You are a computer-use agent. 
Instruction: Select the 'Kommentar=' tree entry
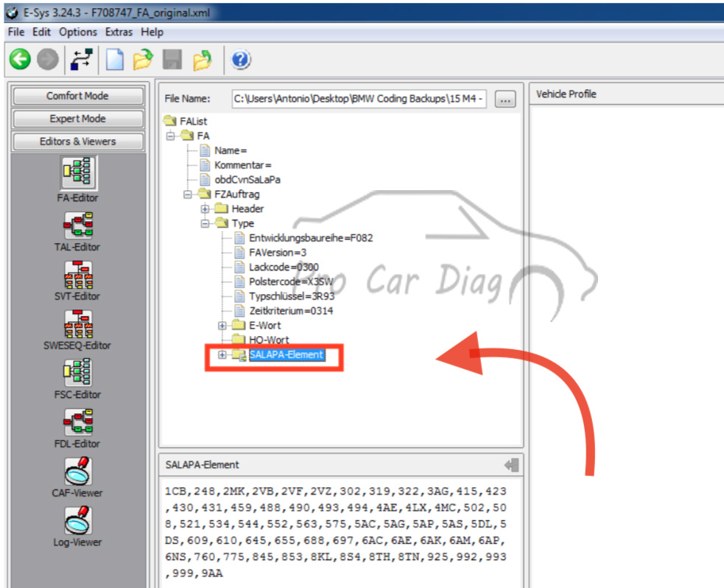(243, 165)
